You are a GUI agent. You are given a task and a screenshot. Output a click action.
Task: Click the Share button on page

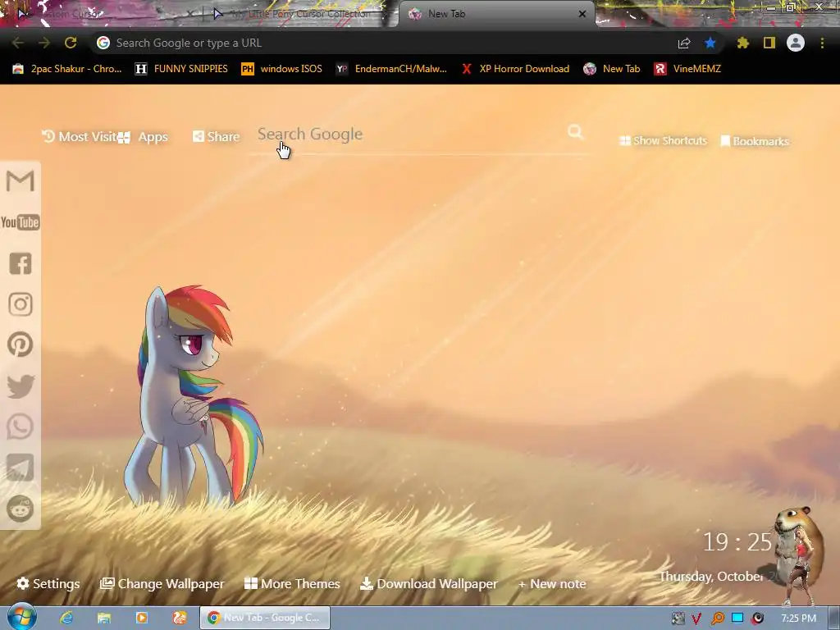click(216, 137)
